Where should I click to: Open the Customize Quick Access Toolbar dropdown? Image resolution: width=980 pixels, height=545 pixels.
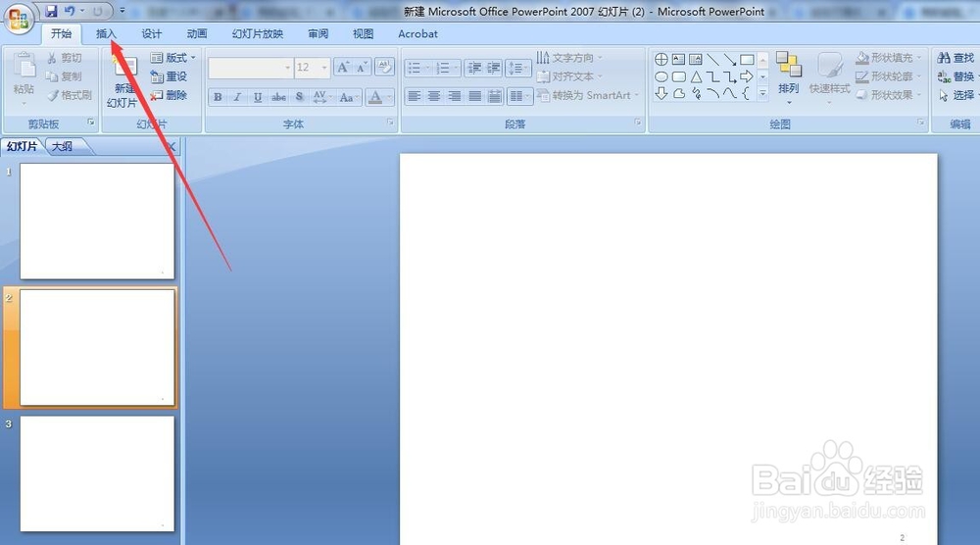point(122,11)
